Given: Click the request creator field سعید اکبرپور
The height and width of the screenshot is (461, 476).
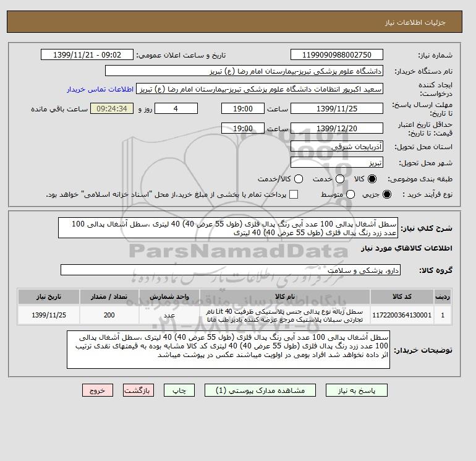Looking at the screenshot, I should 260,89.
